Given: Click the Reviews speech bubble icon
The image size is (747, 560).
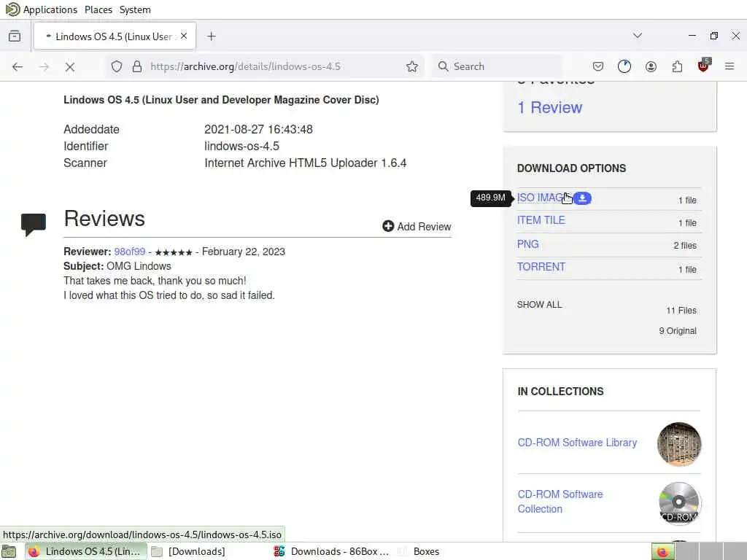Looking at the screenshot, I should coord(34,225).
